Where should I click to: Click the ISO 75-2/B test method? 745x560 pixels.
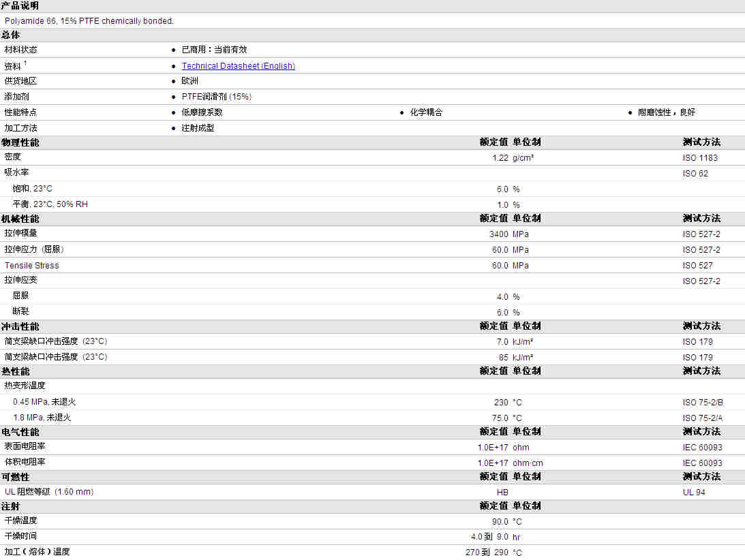[x=703, y=403]
